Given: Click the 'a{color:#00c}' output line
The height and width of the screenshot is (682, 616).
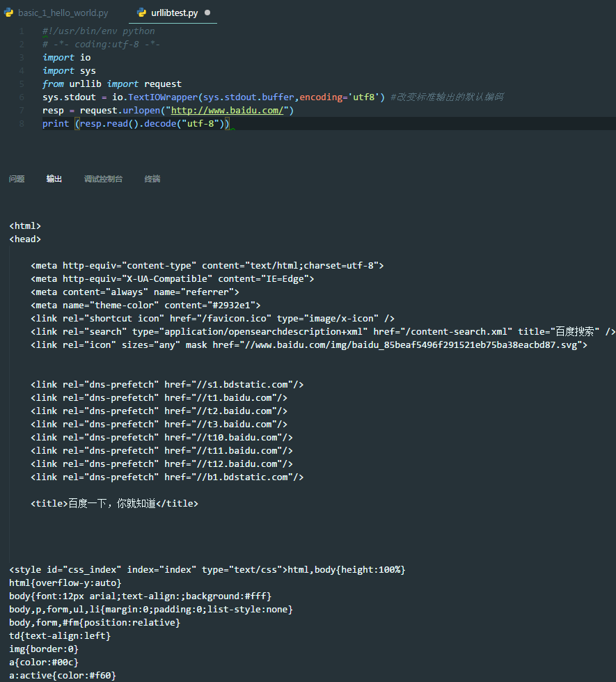Looking at the screenshot, I should [x=44, y=663].
